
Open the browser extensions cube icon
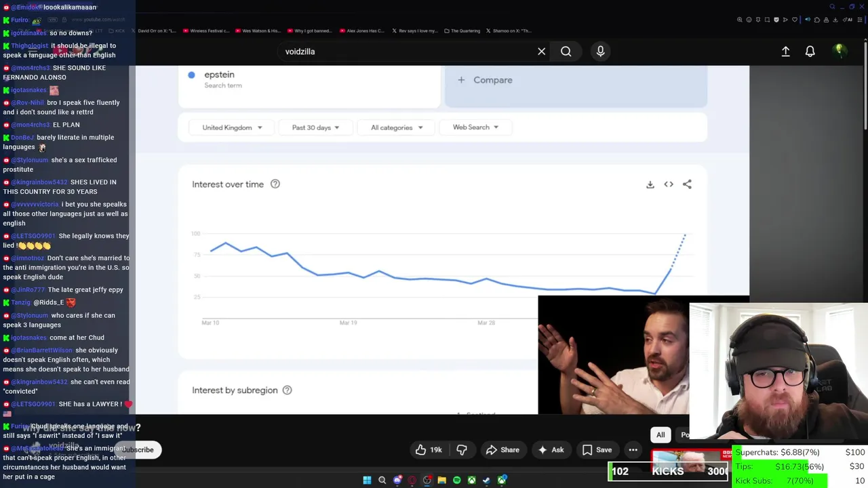tap(817, 20)
